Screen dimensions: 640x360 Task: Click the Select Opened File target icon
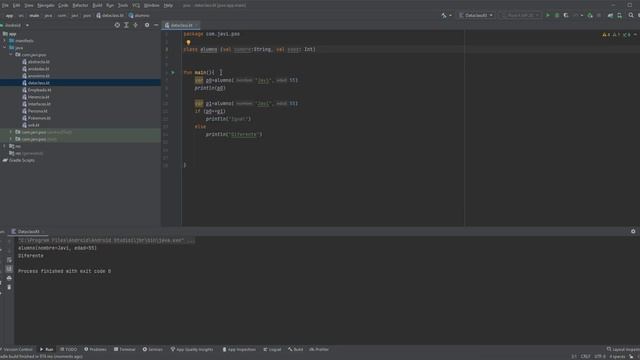click(117, 25)
